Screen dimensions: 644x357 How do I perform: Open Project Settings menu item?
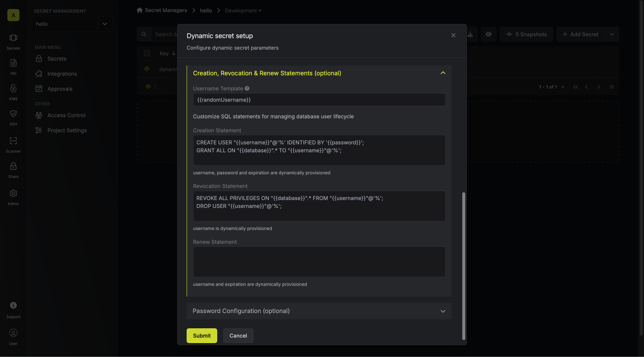[67, 130]
